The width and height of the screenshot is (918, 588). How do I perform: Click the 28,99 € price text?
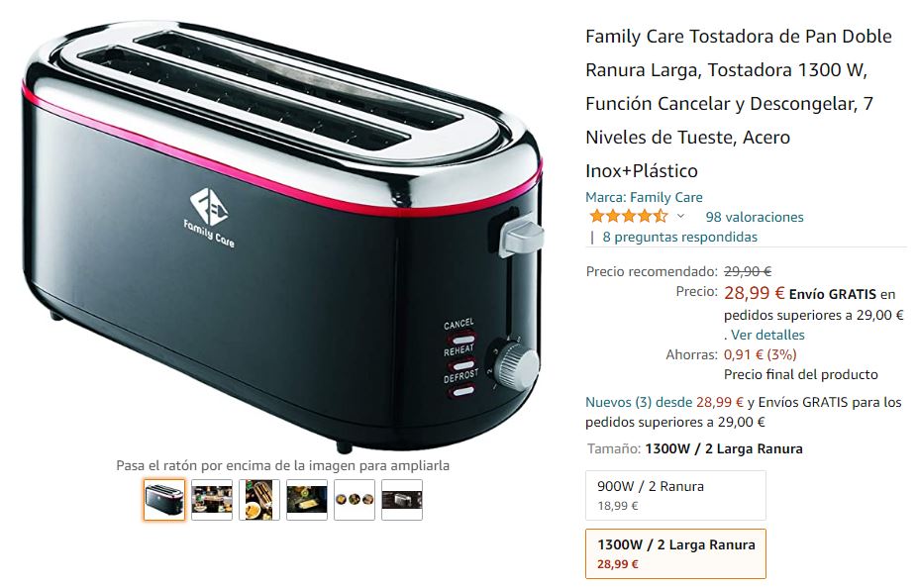[754, 293]
